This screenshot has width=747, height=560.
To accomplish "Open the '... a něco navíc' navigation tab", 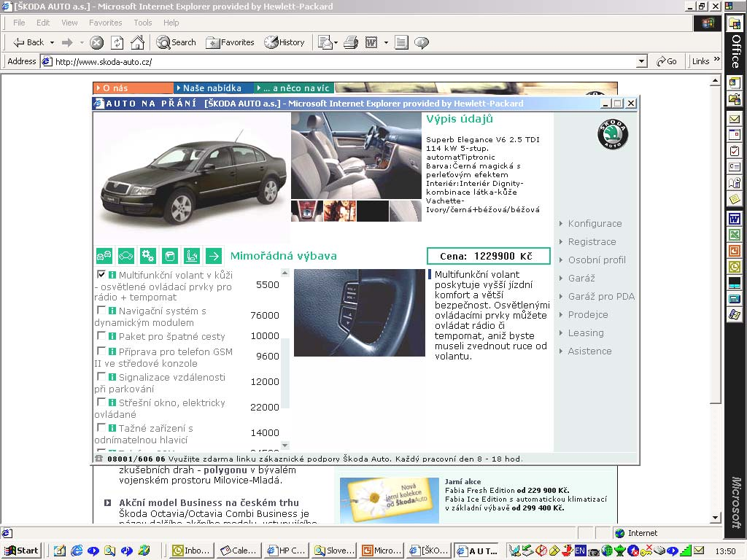I will click(x=293, y=88).
